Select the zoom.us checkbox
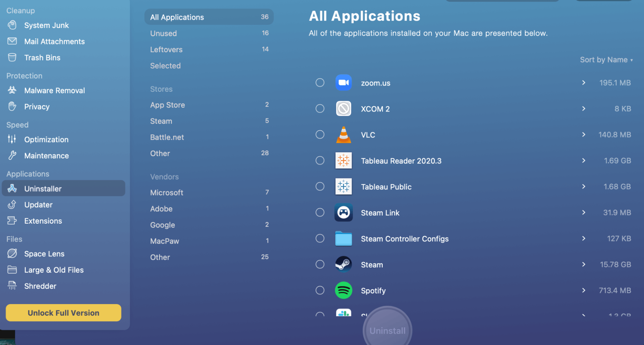 click(320, 83)
